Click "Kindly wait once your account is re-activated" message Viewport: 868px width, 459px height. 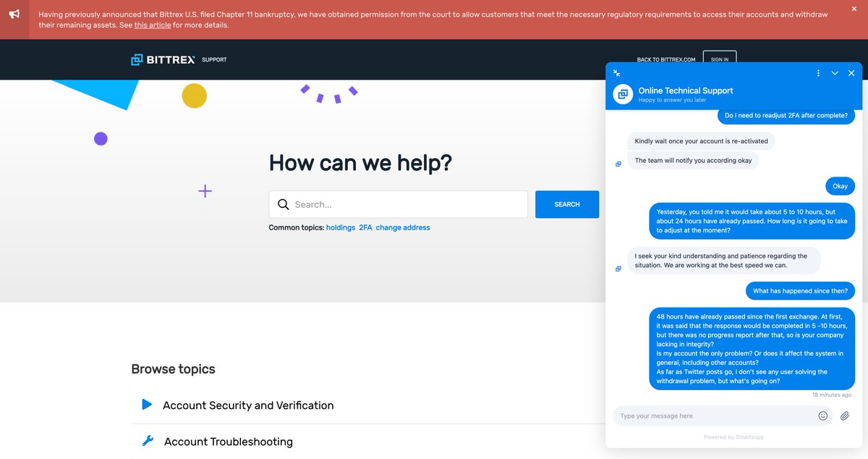point(702,141)
